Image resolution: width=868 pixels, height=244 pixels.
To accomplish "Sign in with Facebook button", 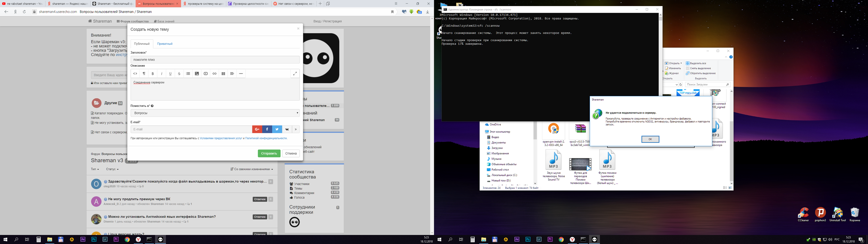I will pyautogui.click(x=267, y=129).
